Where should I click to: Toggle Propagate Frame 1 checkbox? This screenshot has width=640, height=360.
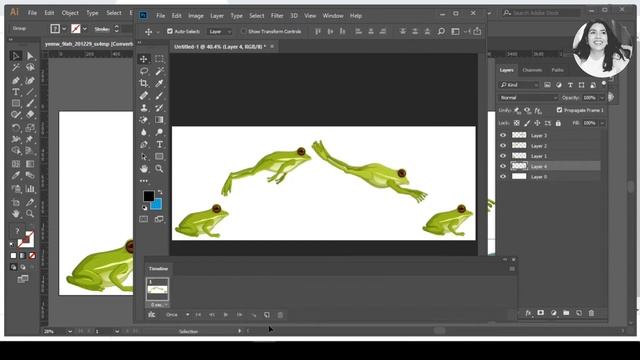coord(559,110)
